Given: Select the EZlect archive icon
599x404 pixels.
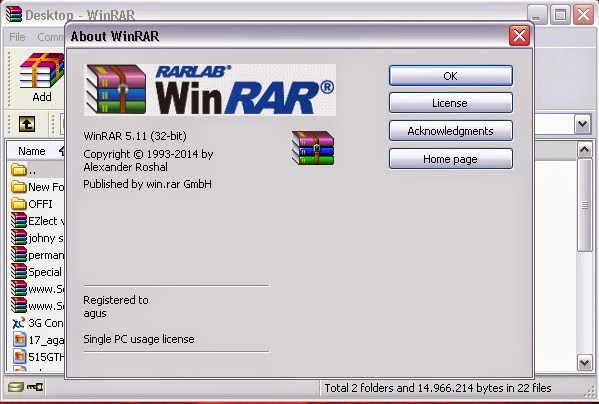Looking at the screenshot, I should 19,220.
